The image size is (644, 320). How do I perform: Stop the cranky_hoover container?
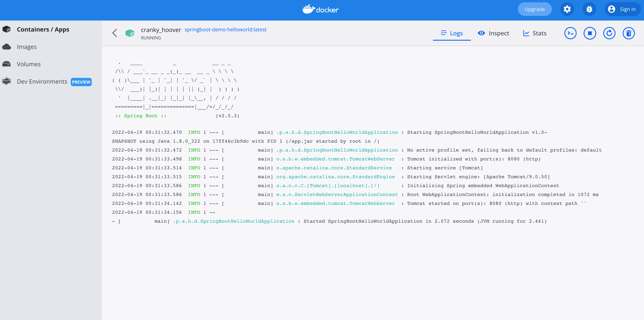pyautogui.click(x=590, y=33)
